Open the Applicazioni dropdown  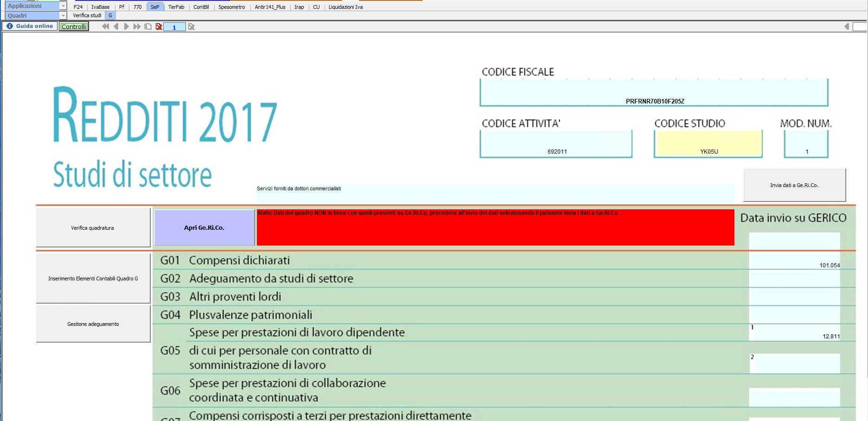pyautogui.click(x=63, y=6)
